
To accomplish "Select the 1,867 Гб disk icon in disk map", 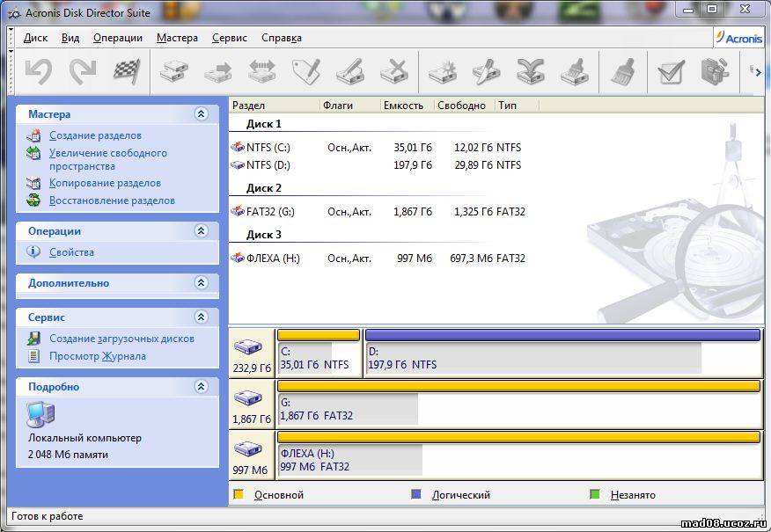I will 248,398.
